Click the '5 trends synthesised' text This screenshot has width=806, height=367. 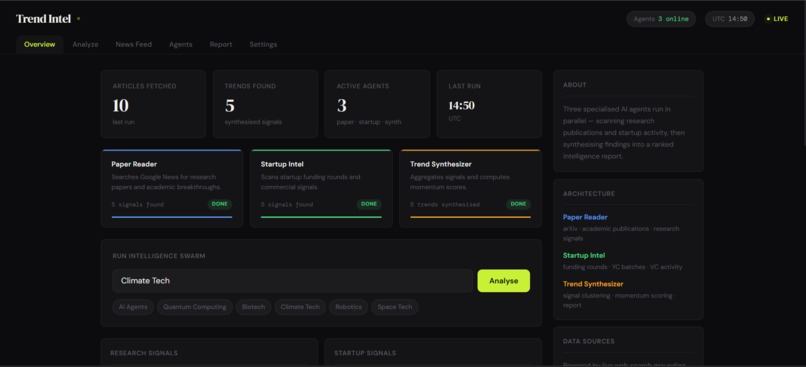pyautogui.click(x=445, y=205)
